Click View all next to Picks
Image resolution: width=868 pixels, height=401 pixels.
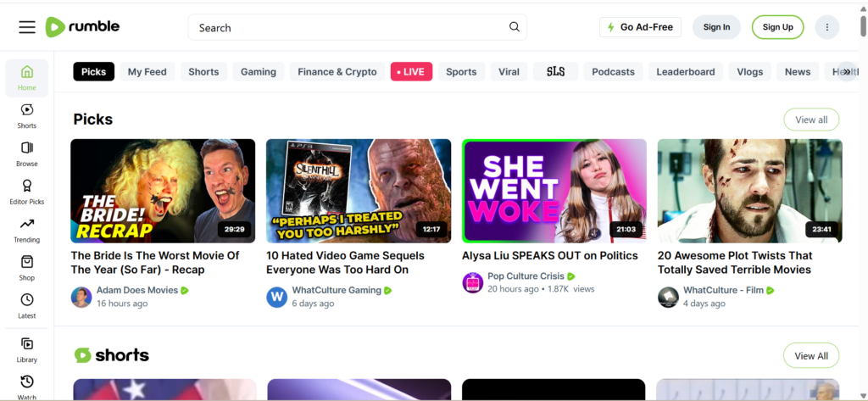click(810, 120)
